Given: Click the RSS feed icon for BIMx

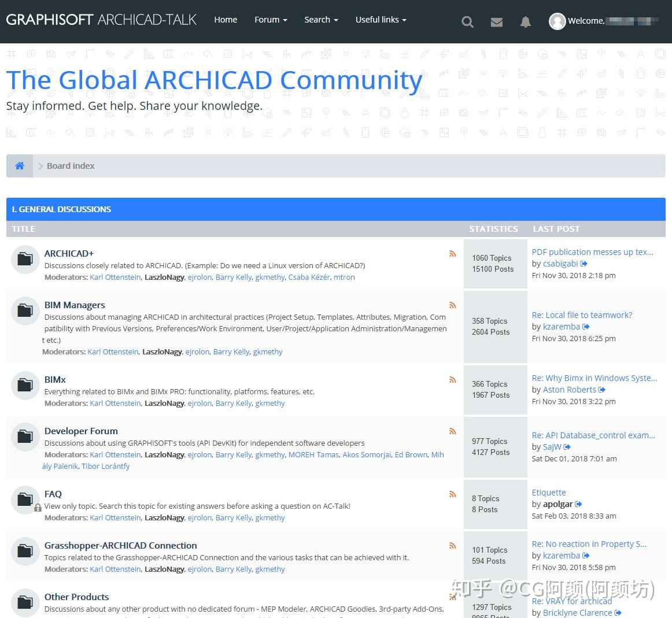Looking at the screenshot, I should click(x=453, y=380).
